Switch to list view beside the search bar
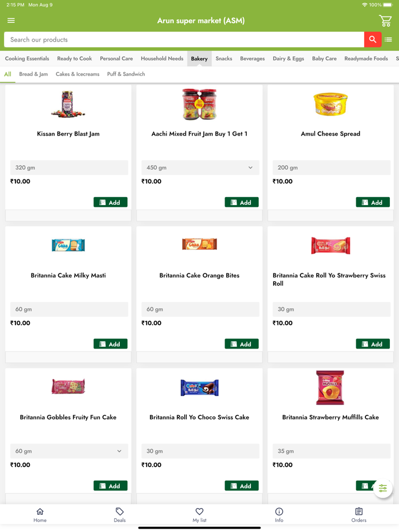The width and height of the screenshot is (399, 532). pos(389,40)
